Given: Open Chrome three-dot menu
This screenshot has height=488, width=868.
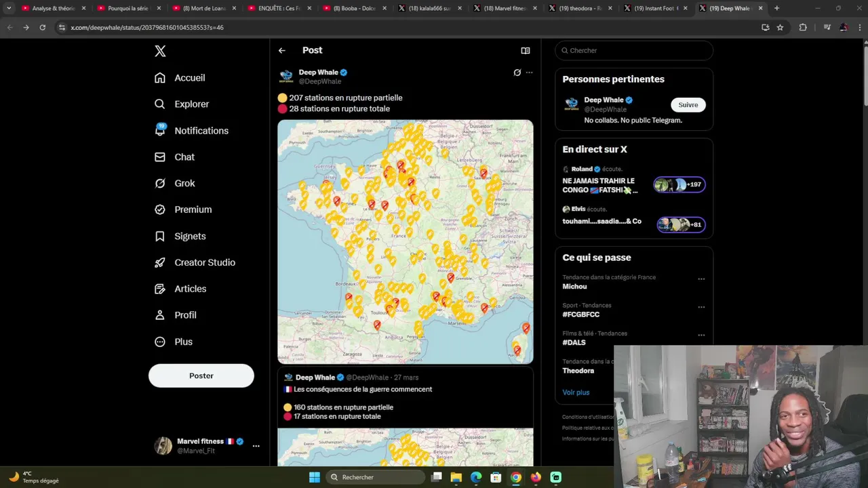Looking at the screenshot, I should point(859,27).
